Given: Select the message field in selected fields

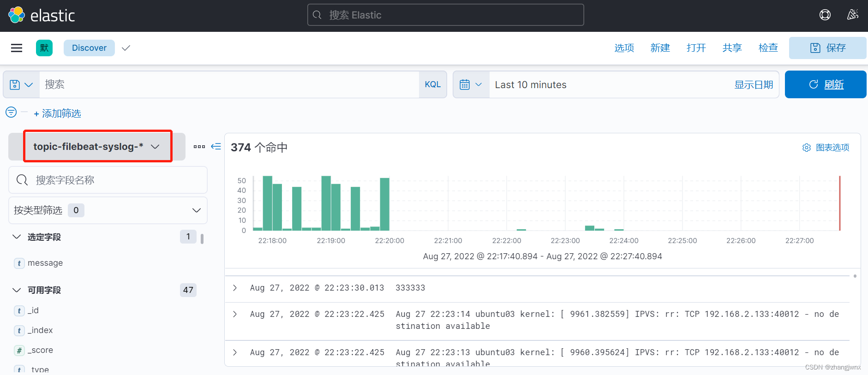Looking at the screenshot, I should pyautogui.click(x=45, y=263).
